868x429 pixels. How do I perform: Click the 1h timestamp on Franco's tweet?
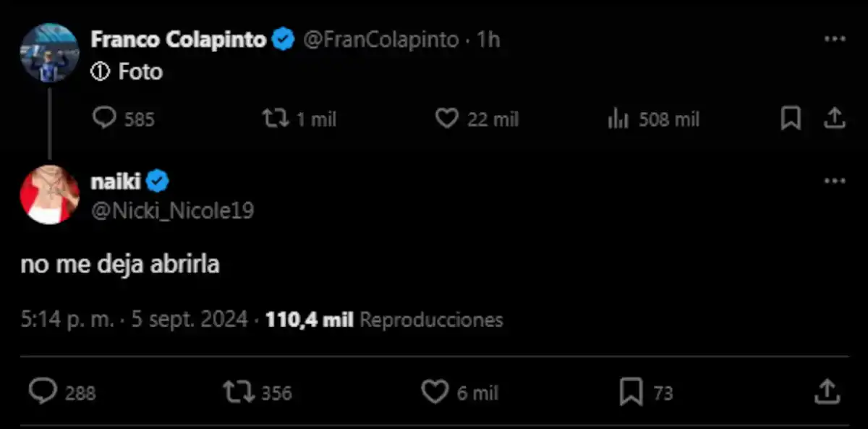(x=486, y=40)
